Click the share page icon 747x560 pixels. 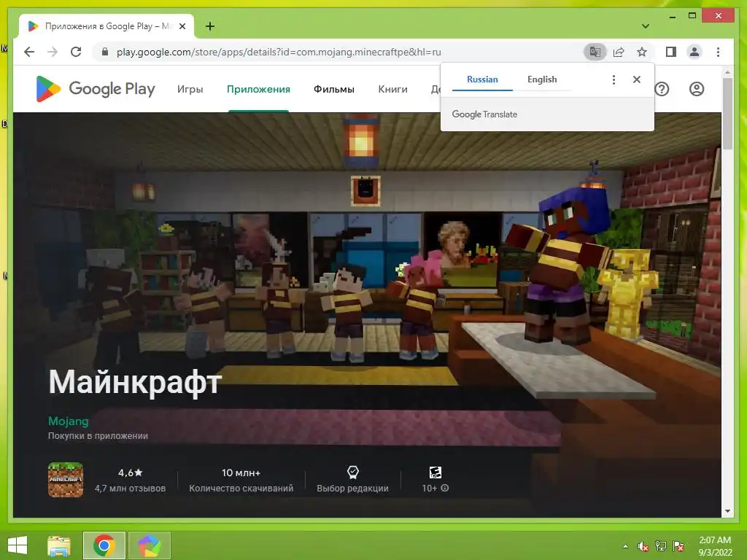pos(619,52)
